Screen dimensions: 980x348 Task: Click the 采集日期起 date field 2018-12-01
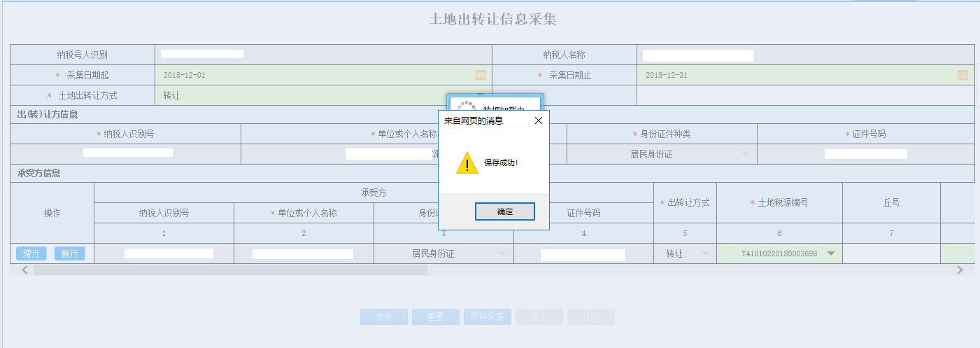pos(323,75)
